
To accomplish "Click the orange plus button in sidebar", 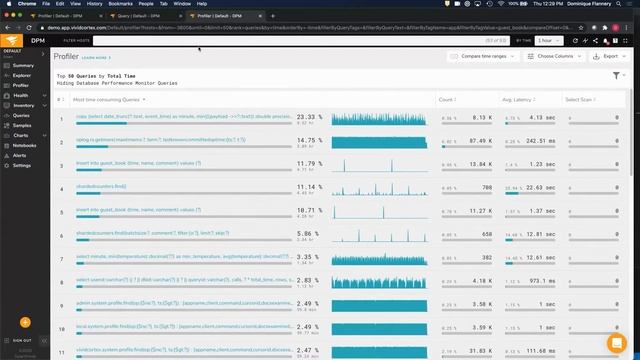I will pyautogui.click(x=25, y=322).
